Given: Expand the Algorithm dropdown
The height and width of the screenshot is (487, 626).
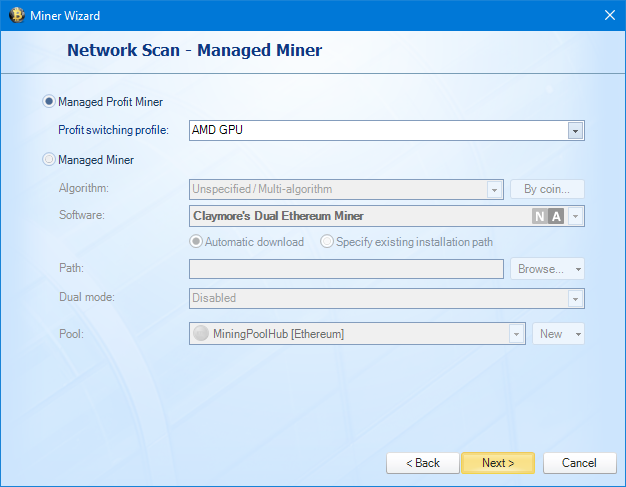Looking at the screenshot, I should pyautogui.click(x=494, y=190).
